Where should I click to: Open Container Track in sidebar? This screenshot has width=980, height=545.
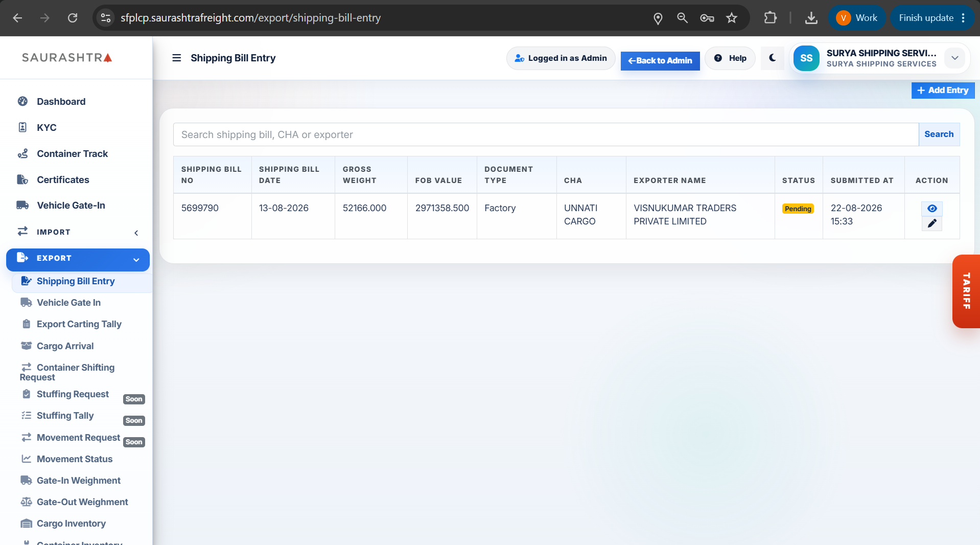pos(72,153)
